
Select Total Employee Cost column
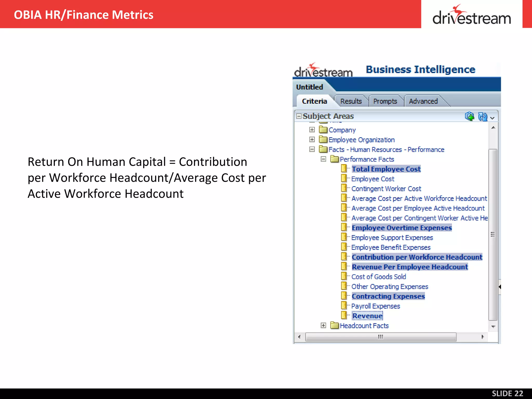point(386,169)
